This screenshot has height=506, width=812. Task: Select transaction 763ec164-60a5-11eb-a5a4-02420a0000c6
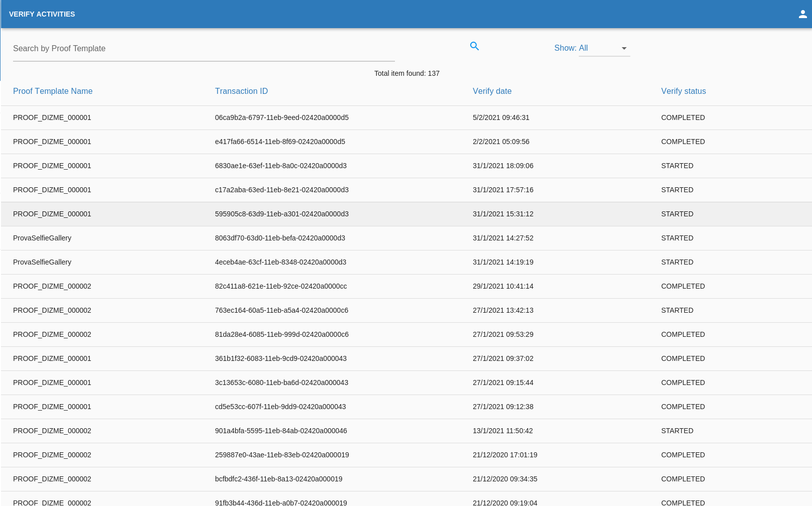pos(281,310)
